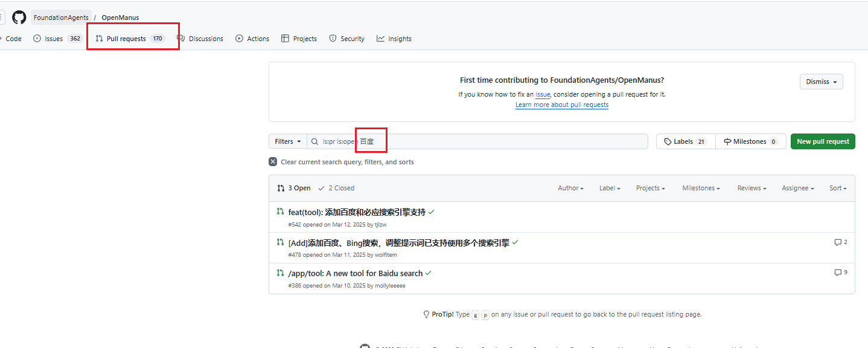Viewport: 868px width, 348px height.
Task: Open '/app/tool: A new tool for Baidu search'
Action: [356, 273]
